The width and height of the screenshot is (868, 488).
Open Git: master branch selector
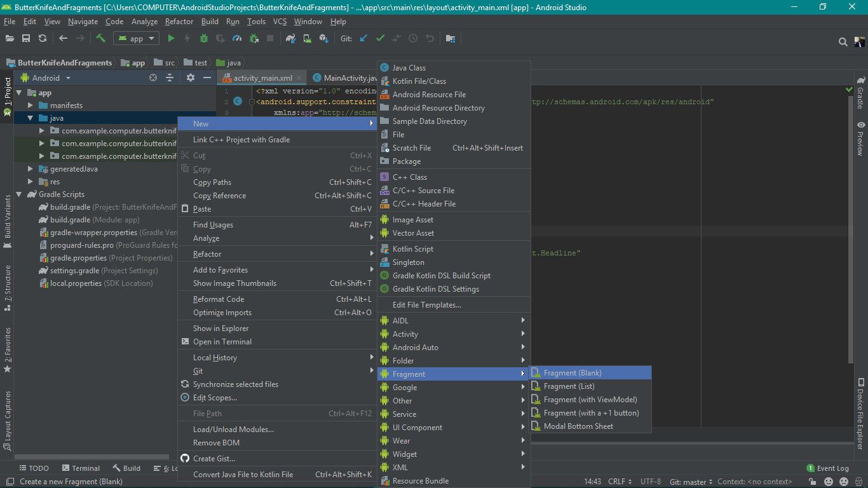(691, 482)
